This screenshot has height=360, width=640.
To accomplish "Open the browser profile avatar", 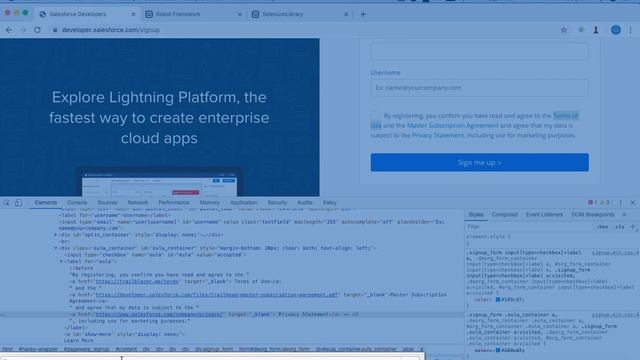I will click(616, 30).
